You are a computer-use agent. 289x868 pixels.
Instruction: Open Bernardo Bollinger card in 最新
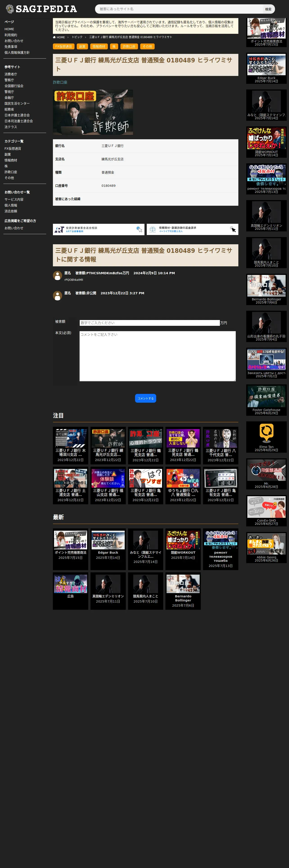click(x=183, y=591)
